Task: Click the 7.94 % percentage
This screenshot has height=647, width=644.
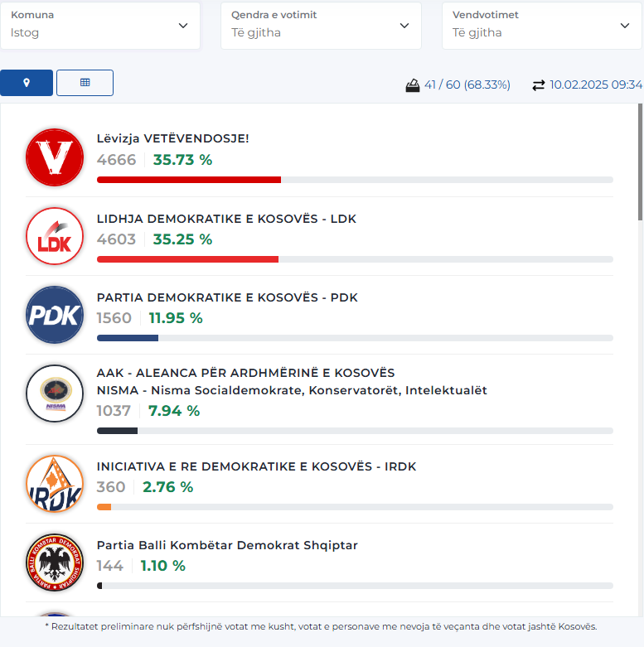Action: point(174,411)
